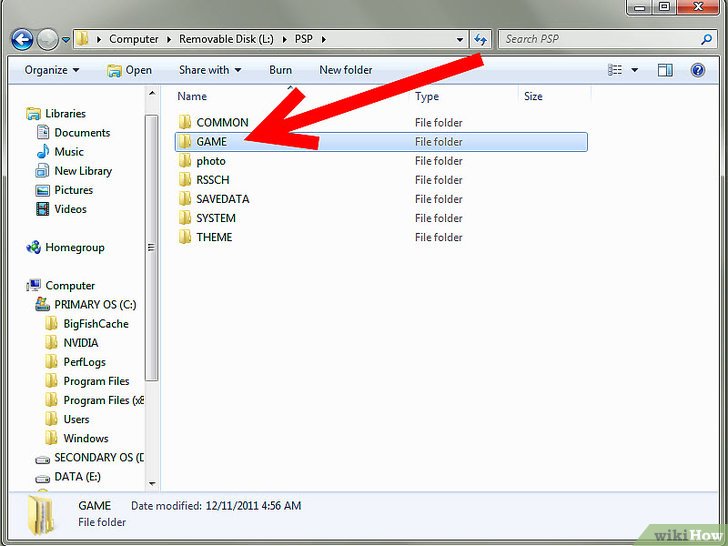
Task: Select Computer in the address breadcrumb
Action: click(134, 39)
